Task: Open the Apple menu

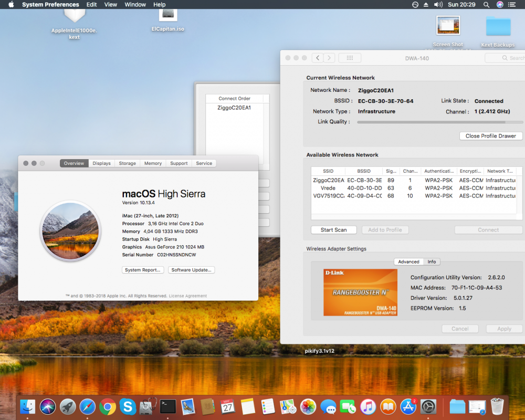Action: [11, 4]
